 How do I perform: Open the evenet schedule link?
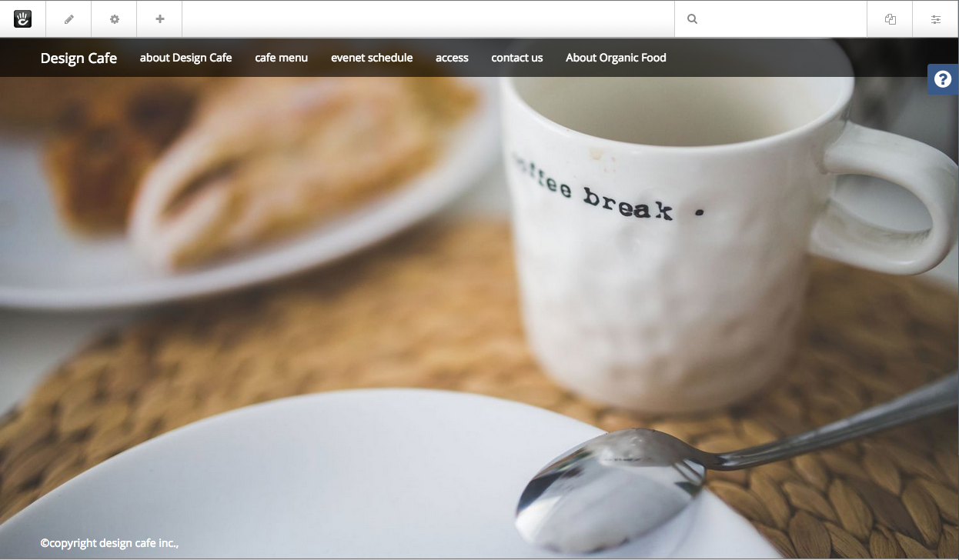[x=372, y=58]
